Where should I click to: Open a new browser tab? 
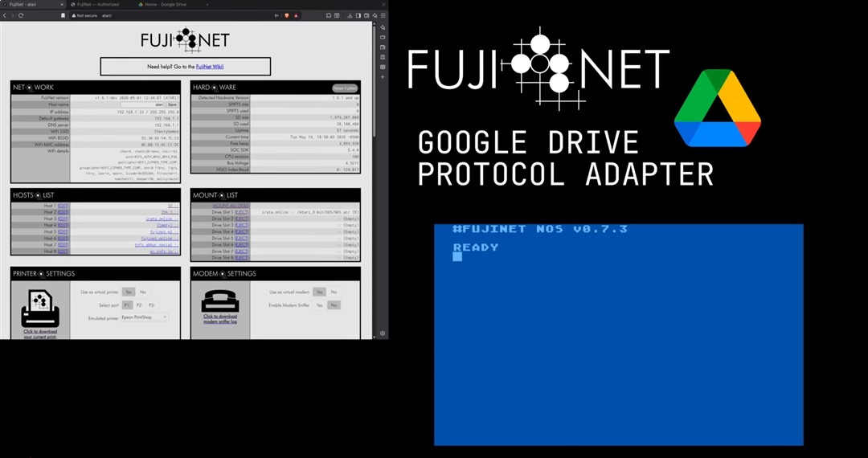[207, 5]
